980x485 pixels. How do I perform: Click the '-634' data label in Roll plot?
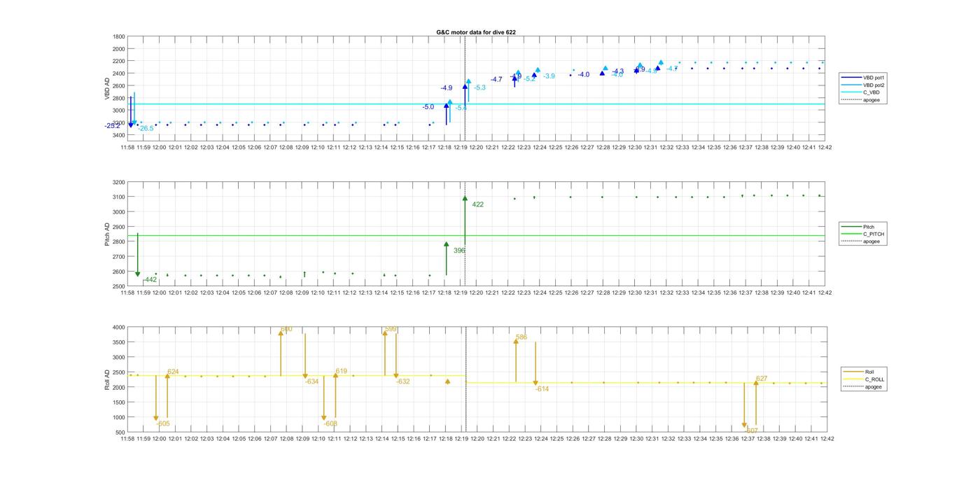pyautogui.click(x=311, y=381)
